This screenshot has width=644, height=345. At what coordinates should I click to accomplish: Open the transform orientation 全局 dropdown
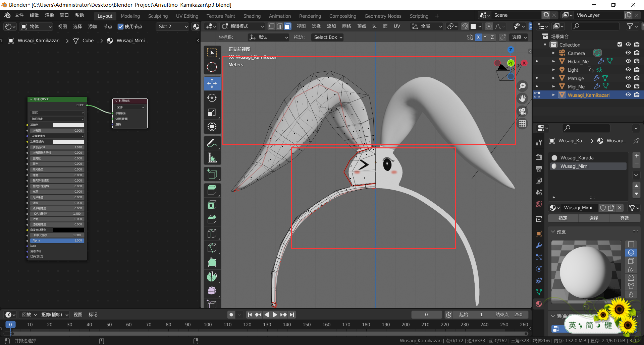click(x=427, y=26)
